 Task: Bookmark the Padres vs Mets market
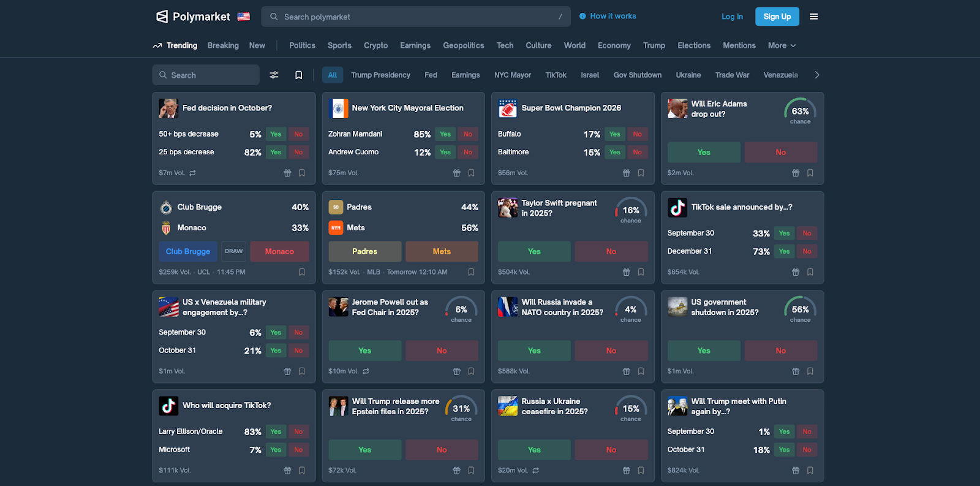point(471,272)
